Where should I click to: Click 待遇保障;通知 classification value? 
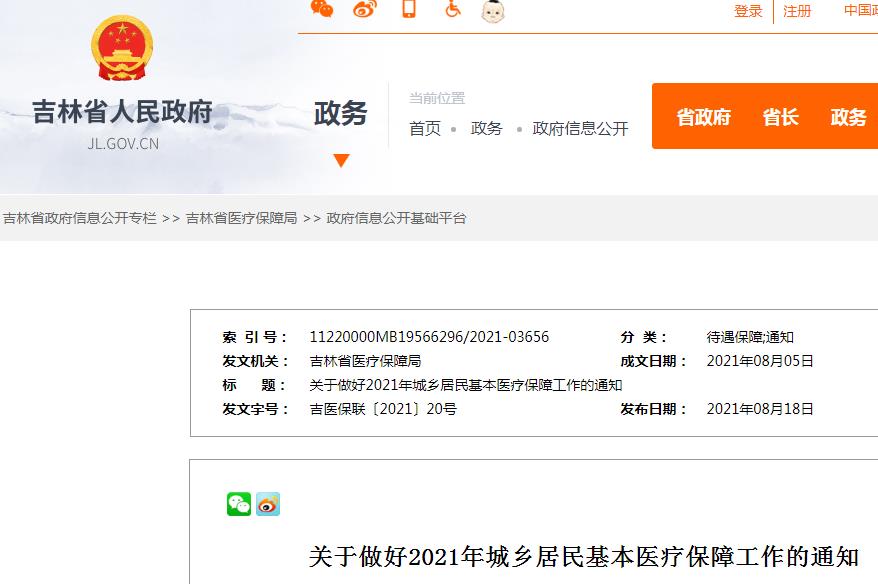750,337
